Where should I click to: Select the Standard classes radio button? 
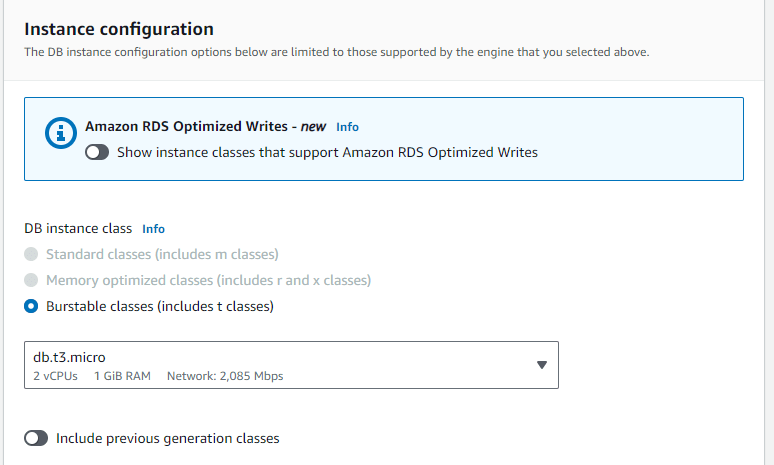[x=31, y=254]
